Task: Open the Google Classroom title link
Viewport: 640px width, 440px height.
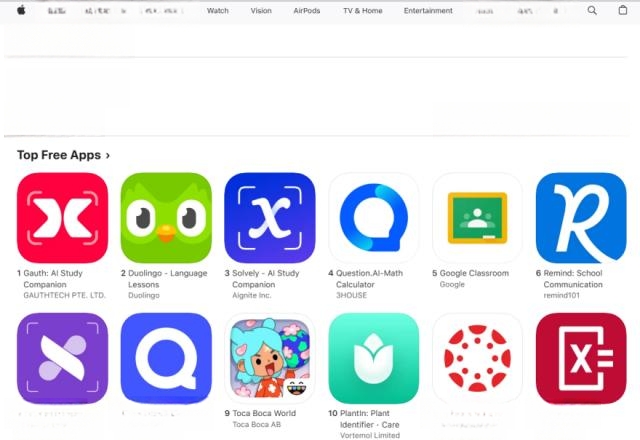Action: [x=474, y=273]
